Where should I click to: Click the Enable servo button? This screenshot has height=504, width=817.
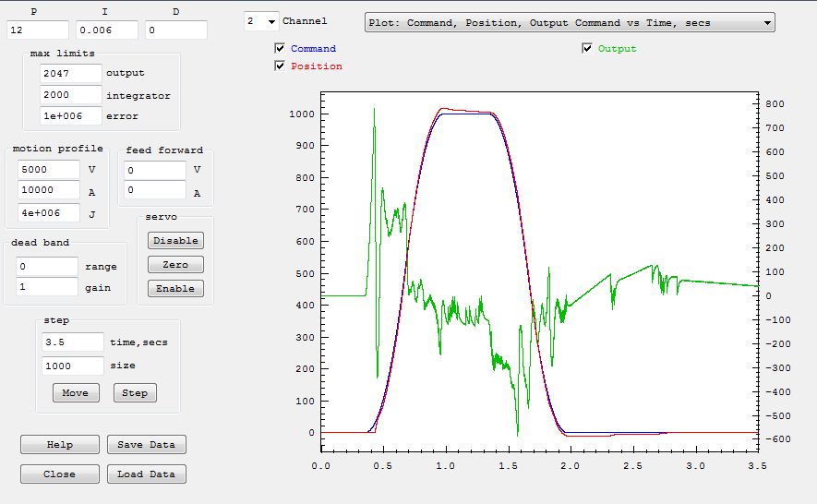(175, 288)
